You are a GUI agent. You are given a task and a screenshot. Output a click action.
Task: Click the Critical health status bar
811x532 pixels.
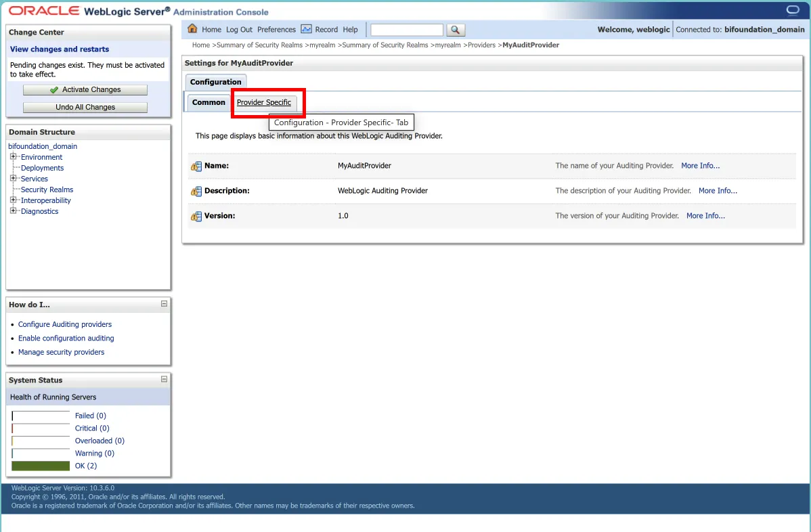click(41, 428)
